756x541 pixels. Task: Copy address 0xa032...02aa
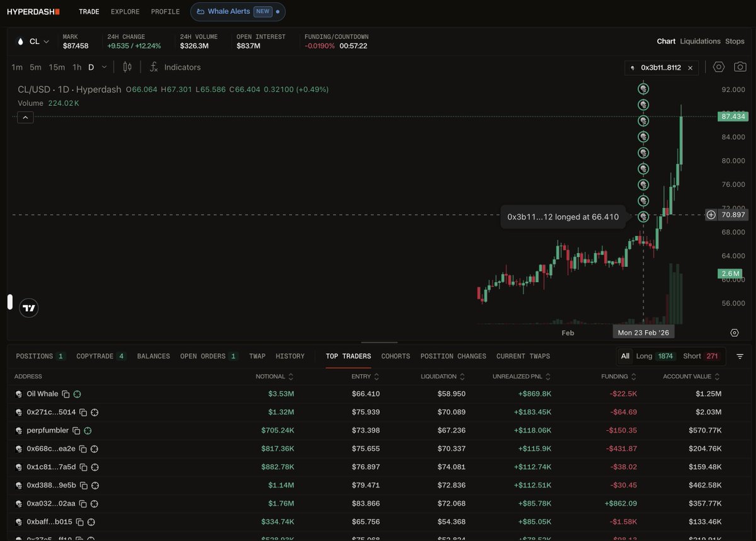pyautogui.click(x=83, y=503)
